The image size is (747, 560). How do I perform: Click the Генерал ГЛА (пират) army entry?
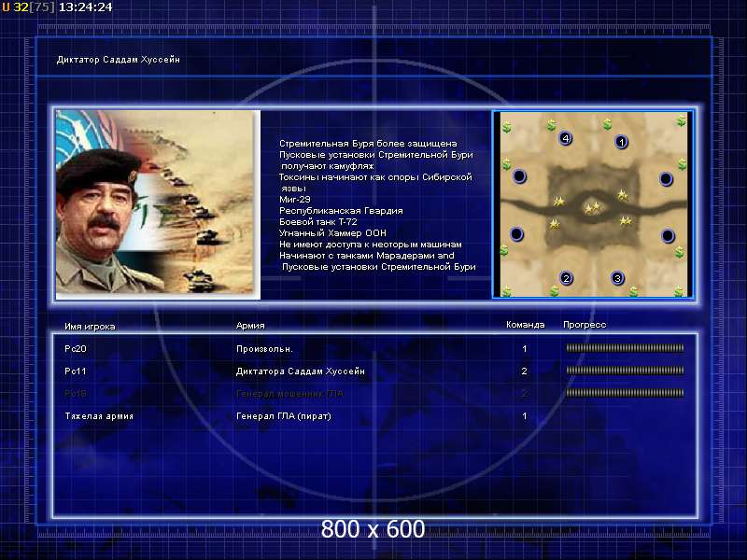click(x=284, y=416)
